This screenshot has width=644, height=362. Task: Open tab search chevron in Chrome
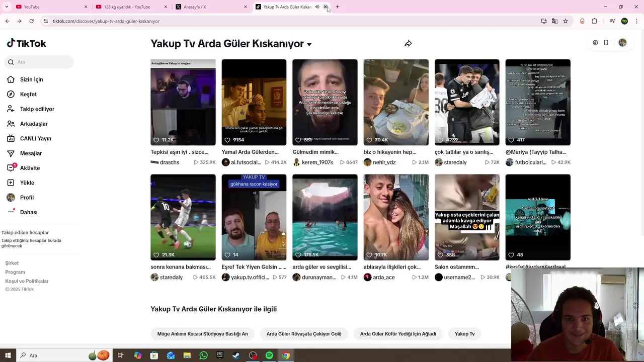[7, 7]
